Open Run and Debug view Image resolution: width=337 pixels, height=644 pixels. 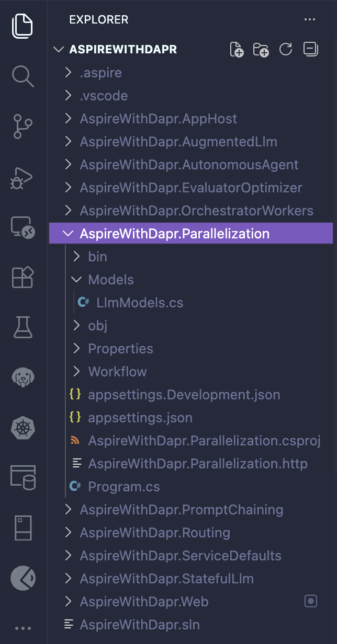pyautogui.click(x=23, y=179)
